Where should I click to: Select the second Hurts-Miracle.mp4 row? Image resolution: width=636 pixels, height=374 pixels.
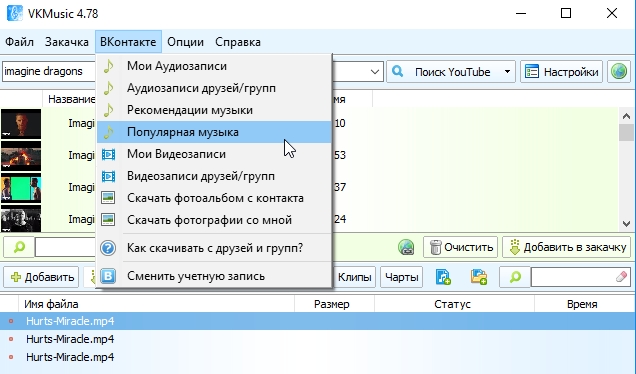point(317,339)
